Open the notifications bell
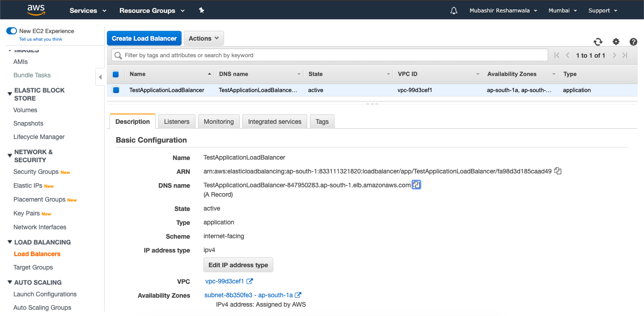Image resolution: width=644 pixels, height=316 pixels. pos(454,11)
